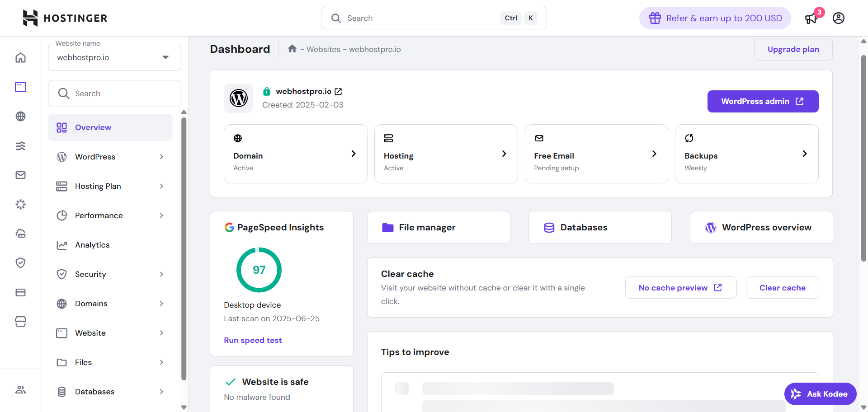Screen dimensions: 868x412
Task: Open No cache preview
Action: coord(680,288)
